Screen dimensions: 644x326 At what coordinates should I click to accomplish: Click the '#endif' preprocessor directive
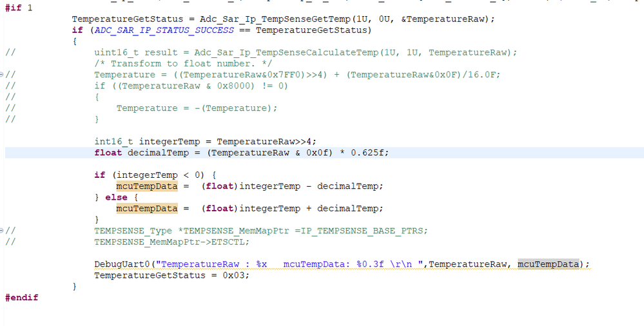(x=21, y=297)
